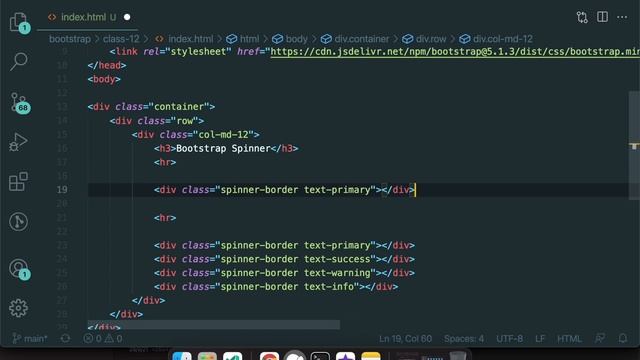Open the Accounts menu icon

19,269
